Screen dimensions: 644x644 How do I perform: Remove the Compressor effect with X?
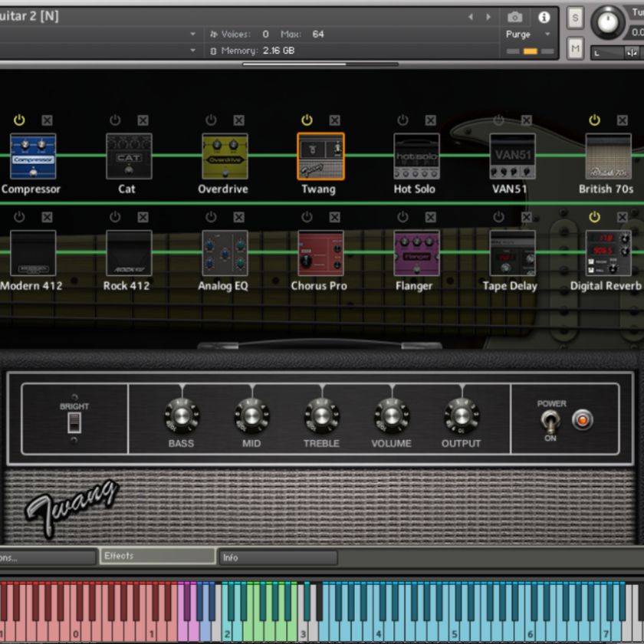click(x=48, y=120)
